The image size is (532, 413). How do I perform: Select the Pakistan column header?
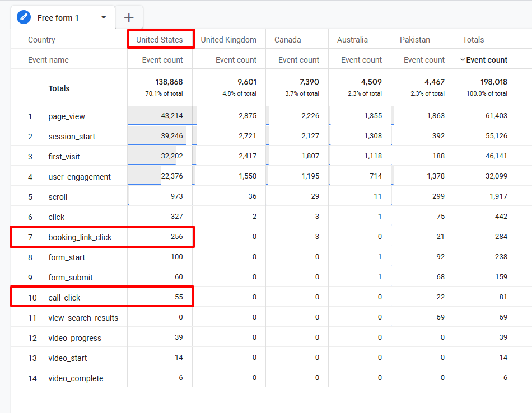point(414,39)
